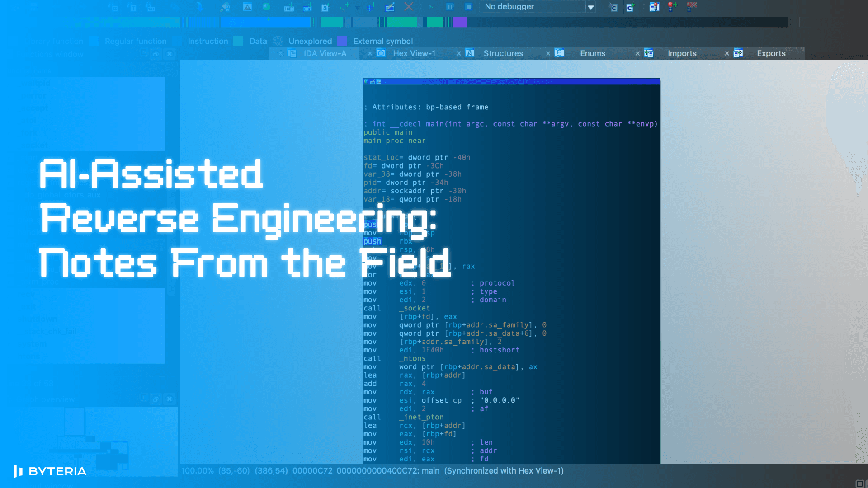Click the 'public main' line
The height and width of the screenshot is (488, 868).
pos(388,132)
